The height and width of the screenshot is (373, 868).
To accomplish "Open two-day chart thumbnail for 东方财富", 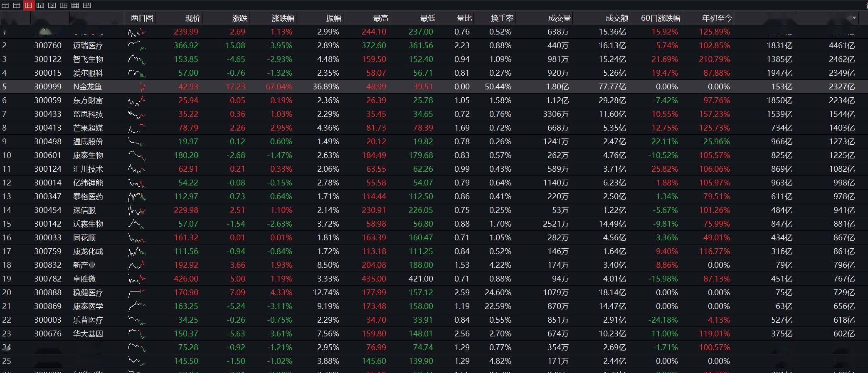I will [137, 101].
